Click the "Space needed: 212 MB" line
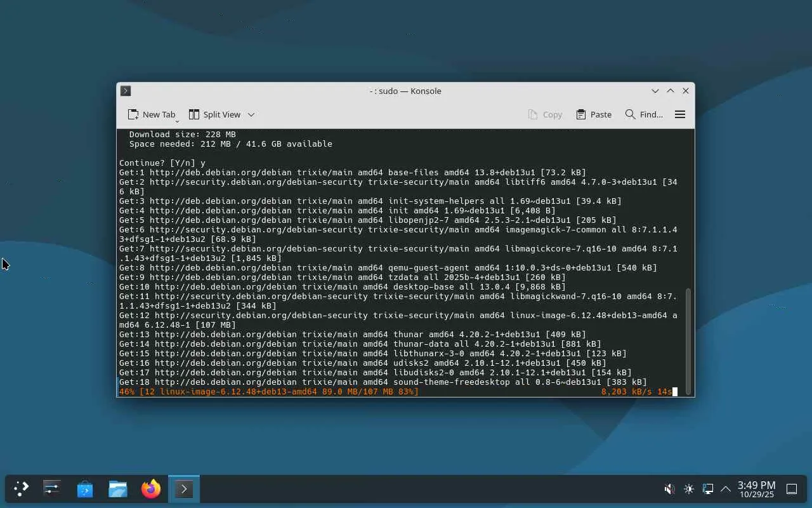 click(231, 144)
